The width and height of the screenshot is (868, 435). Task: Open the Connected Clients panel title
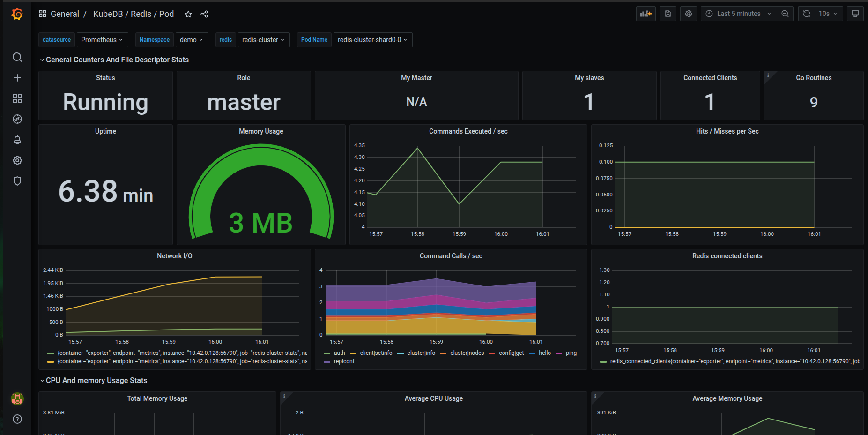[710, 78]
